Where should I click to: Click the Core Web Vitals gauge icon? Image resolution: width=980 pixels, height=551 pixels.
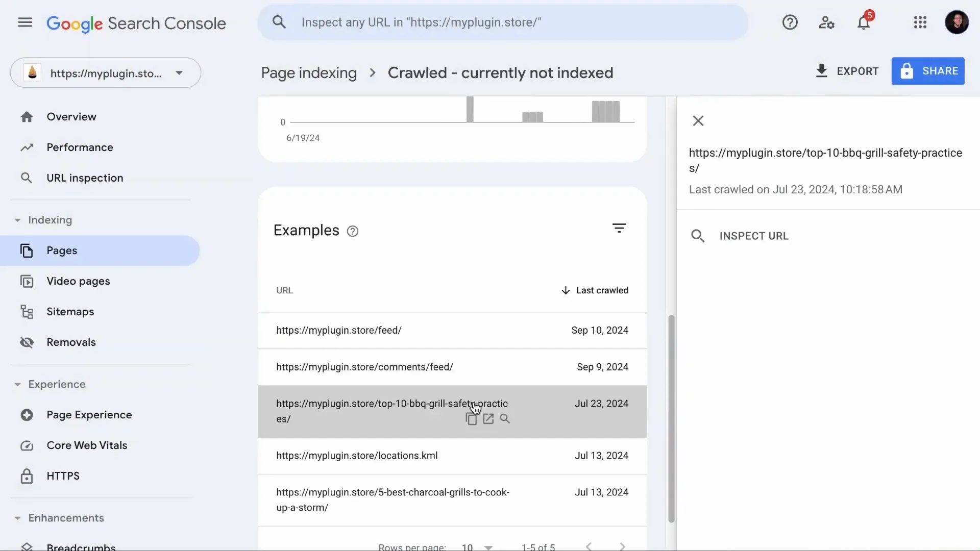[27, 445]
